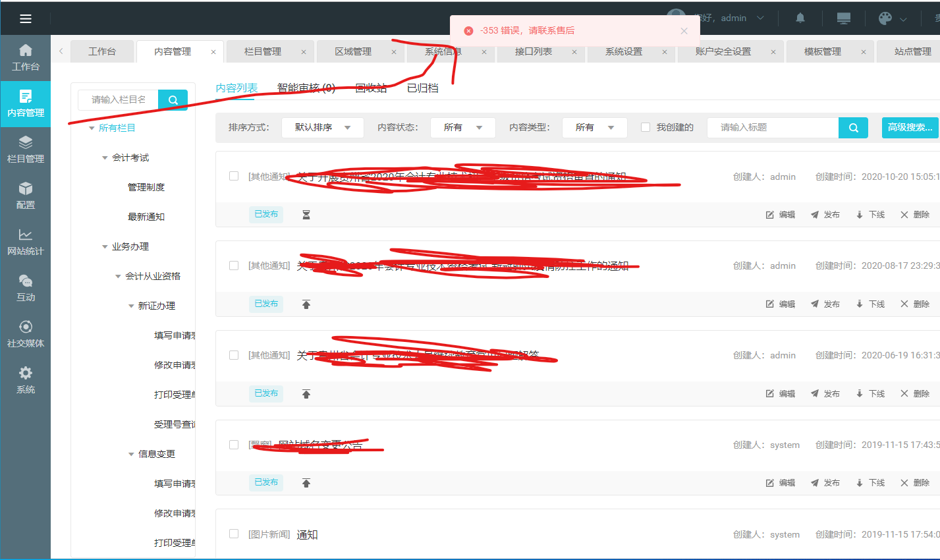The width and height of the screenshot is (940, 560).
Task: Select 最新通知 in the column tree
Action: (146, 217)
